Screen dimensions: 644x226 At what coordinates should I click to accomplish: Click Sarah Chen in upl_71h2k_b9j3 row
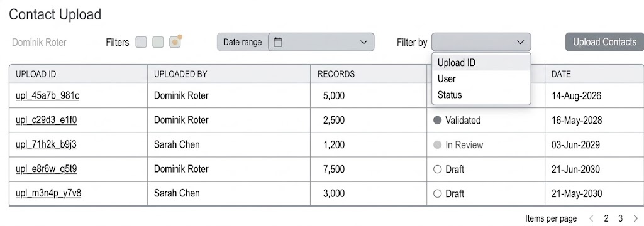pyautogui.click(x=177, y=144)
